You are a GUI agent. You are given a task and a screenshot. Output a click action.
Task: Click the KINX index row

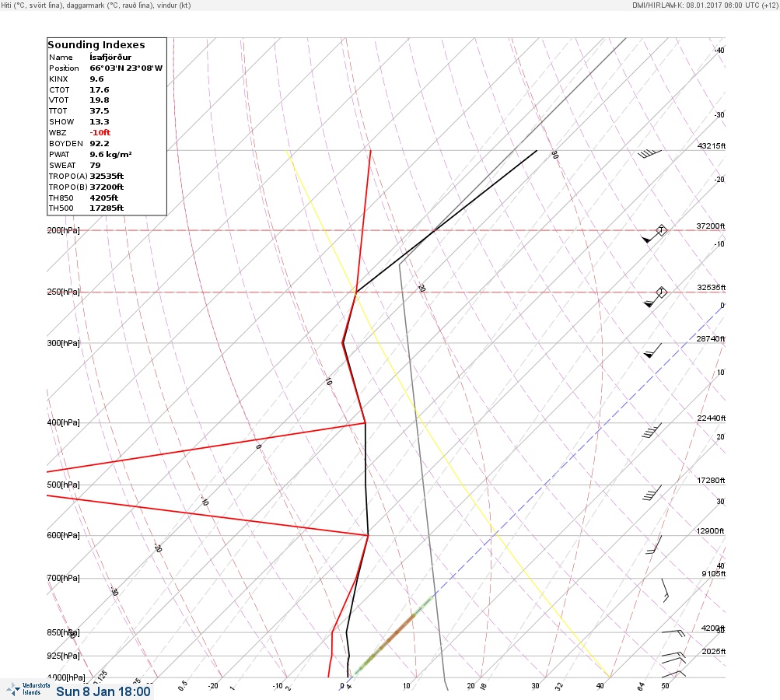[x=76, y=79]
